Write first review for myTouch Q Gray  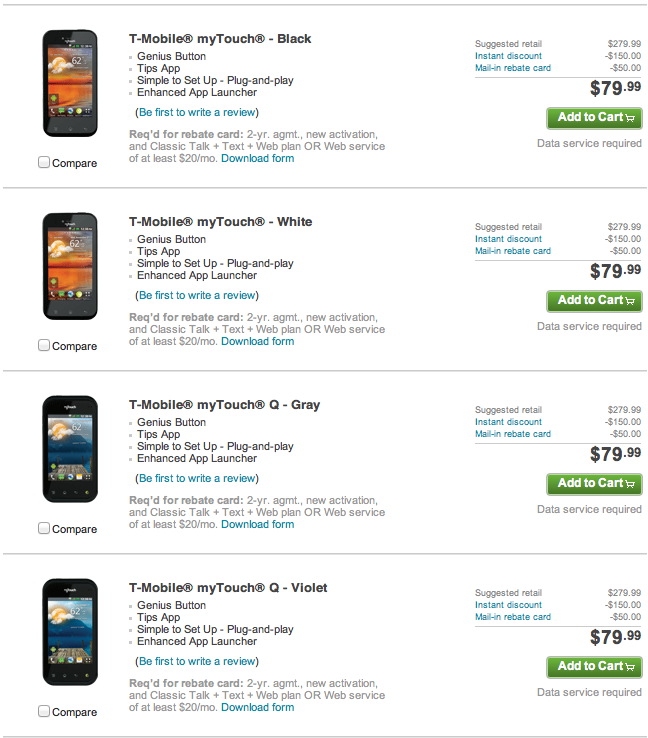[x=197, y=478]
